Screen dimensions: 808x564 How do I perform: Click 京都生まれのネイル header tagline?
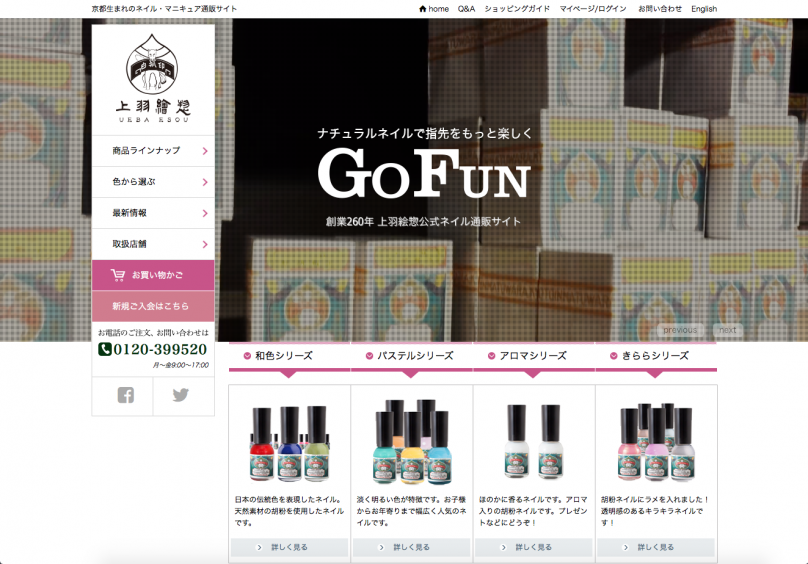(164, 9)
